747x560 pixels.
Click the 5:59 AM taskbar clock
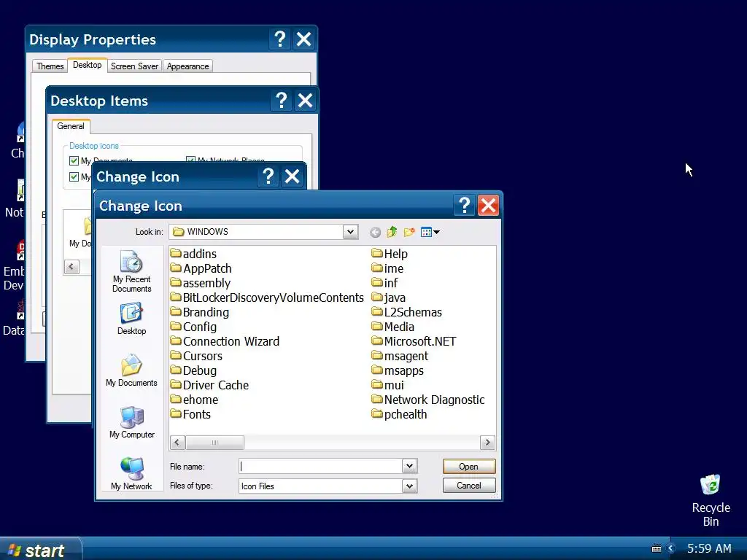pos(709,548)
